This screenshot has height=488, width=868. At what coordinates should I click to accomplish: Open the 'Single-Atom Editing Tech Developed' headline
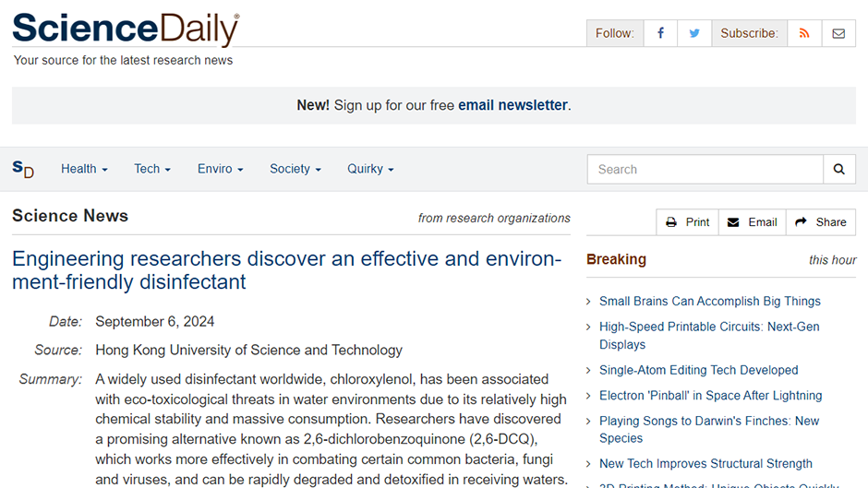699,370
